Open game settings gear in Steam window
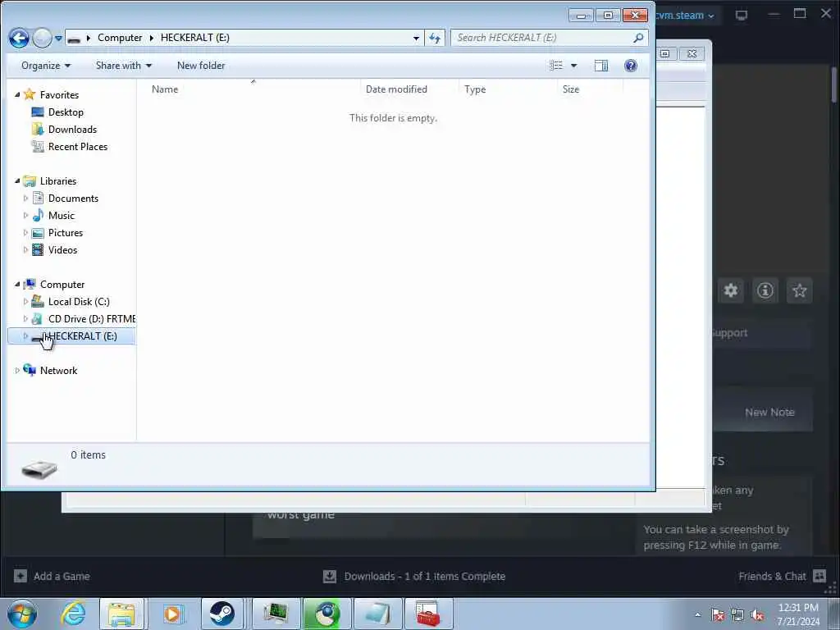The image size is (840, 630). (731, 291)
